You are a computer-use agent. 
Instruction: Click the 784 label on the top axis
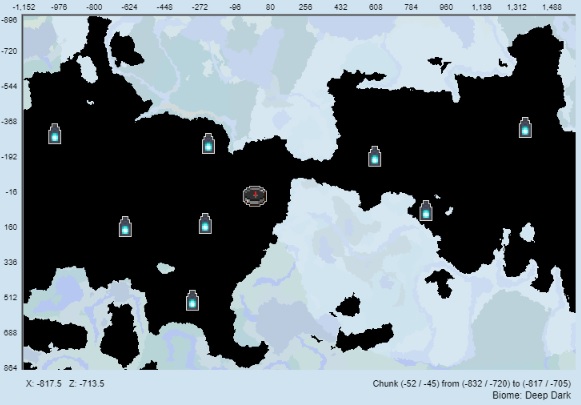(411, 7)
